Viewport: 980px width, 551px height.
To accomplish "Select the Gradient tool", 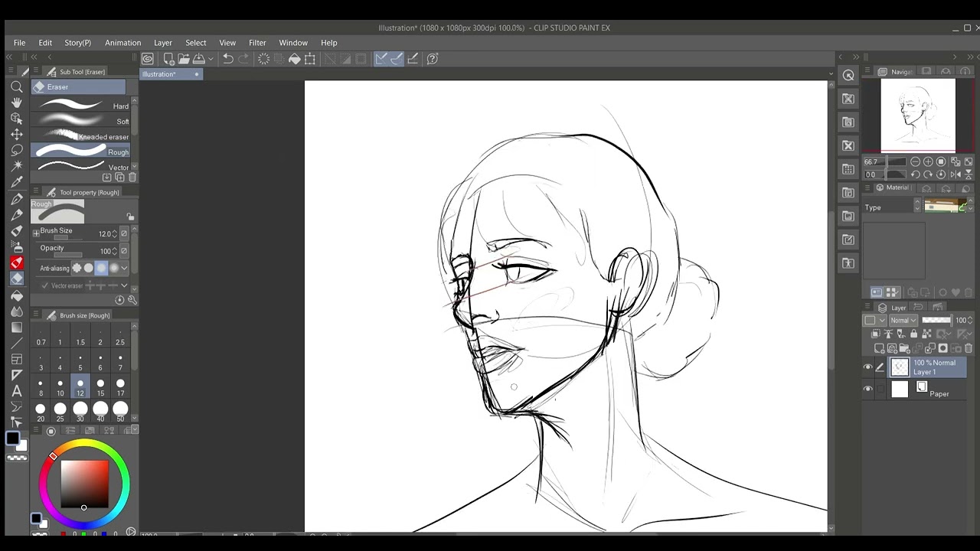I will [x=17, y=328].
